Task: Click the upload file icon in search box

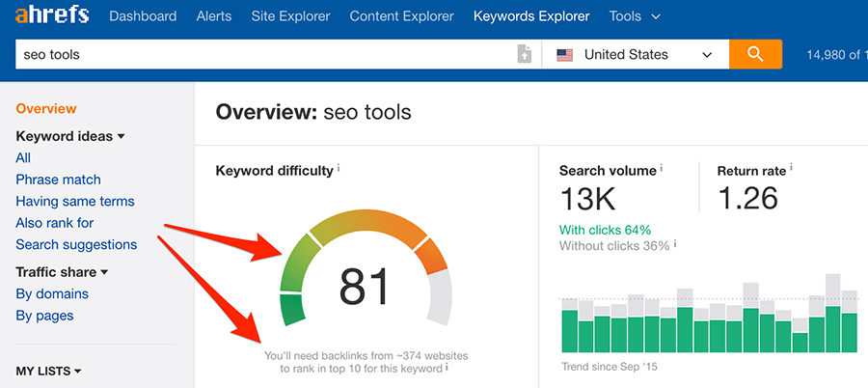Action: [524, 55]
